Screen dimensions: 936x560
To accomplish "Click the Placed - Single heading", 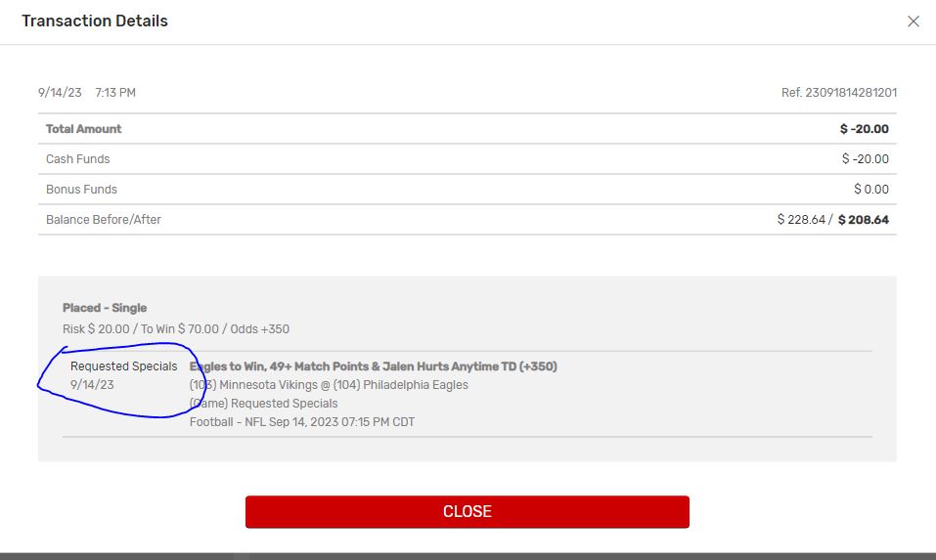I will (105, 308).
